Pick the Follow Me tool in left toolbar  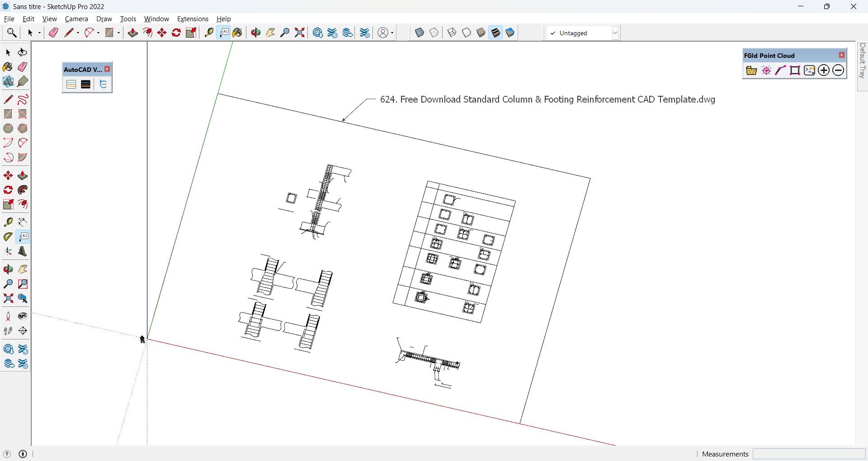23,190
